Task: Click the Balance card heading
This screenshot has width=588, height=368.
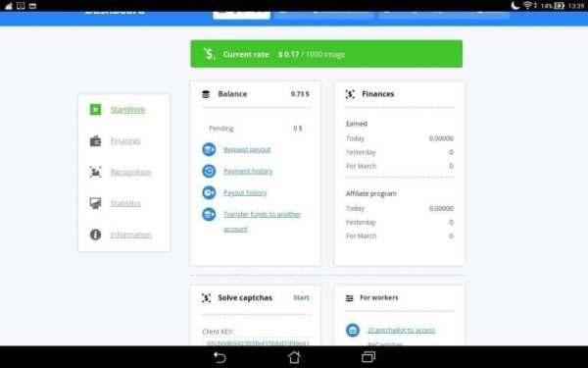Action: [x=232, y=94]
